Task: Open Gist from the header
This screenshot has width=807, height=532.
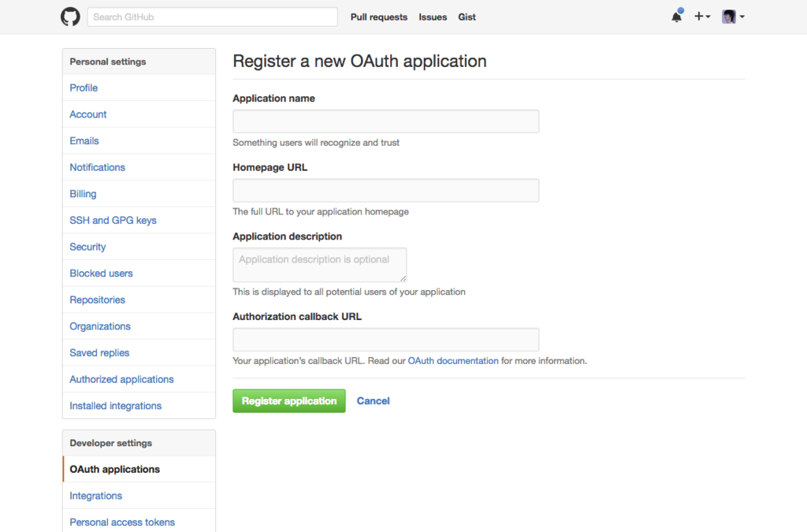Action: coord(467,17)
